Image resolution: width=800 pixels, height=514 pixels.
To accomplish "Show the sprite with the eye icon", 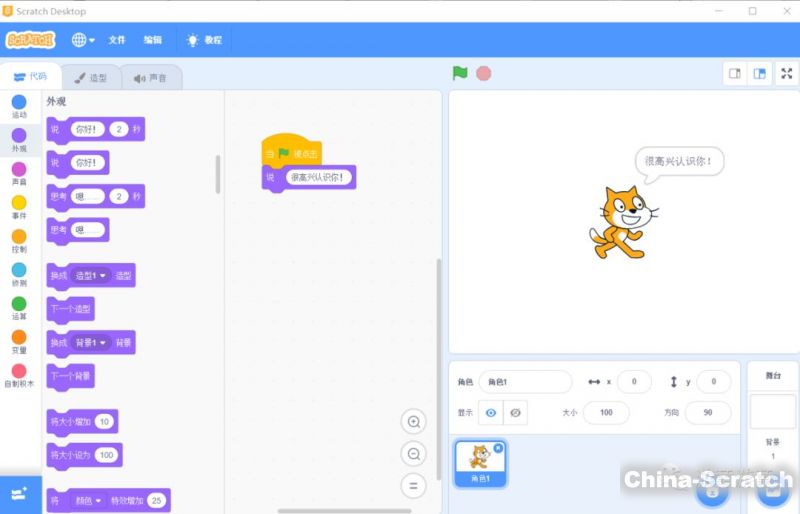I will tap(490, 412).
